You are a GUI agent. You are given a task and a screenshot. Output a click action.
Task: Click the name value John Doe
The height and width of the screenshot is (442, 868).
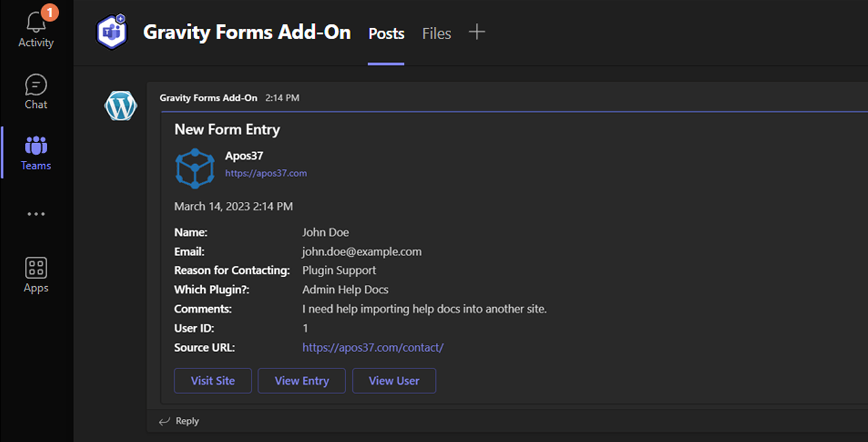click(x=325, y=232)
